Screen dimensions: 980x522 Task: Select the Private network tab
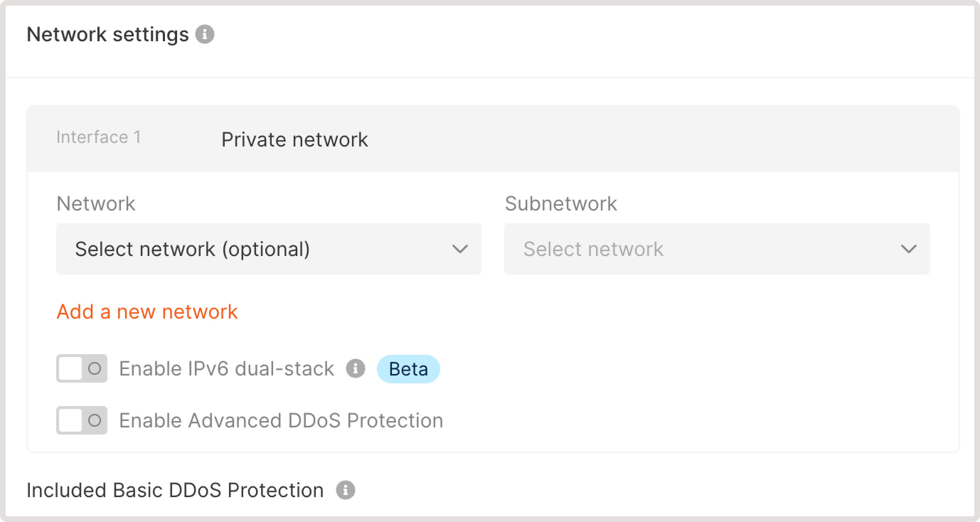click(x=294, y=139)
